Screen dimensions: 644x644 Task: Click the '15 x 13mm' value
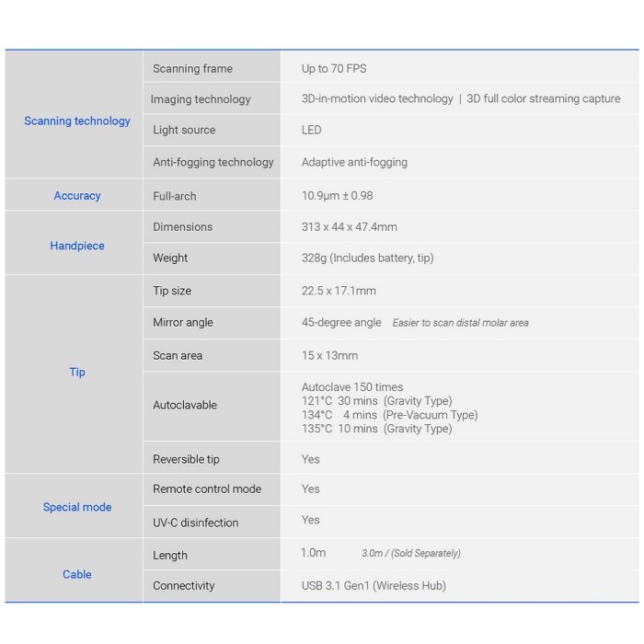[x=329, y=355]
